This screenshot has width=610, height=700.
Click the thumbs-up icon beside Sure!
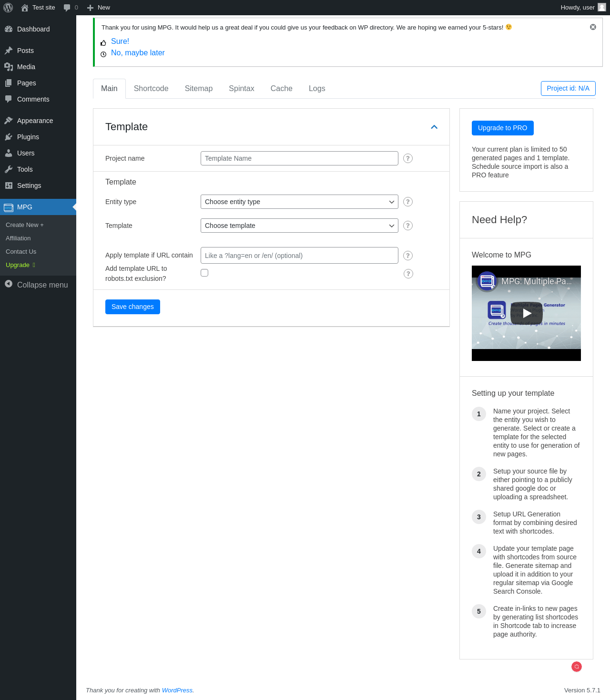click(x=103, y=43)
